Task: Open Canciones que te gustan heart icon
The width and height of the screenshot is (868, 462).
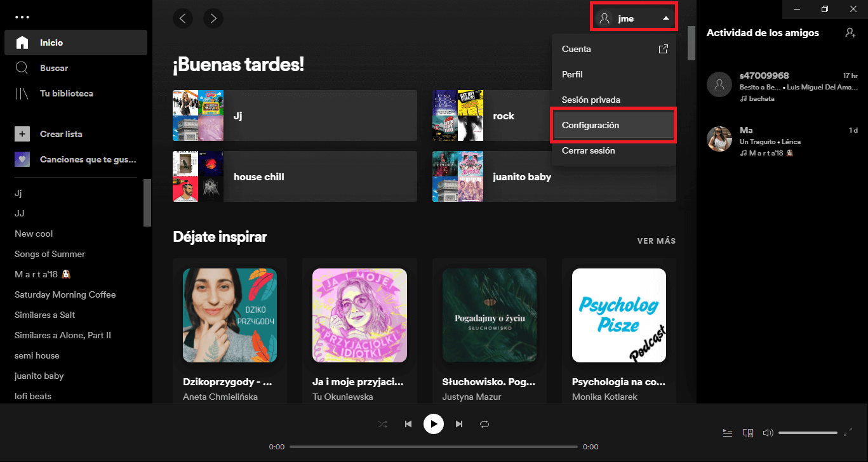Action: click(22, 159)
